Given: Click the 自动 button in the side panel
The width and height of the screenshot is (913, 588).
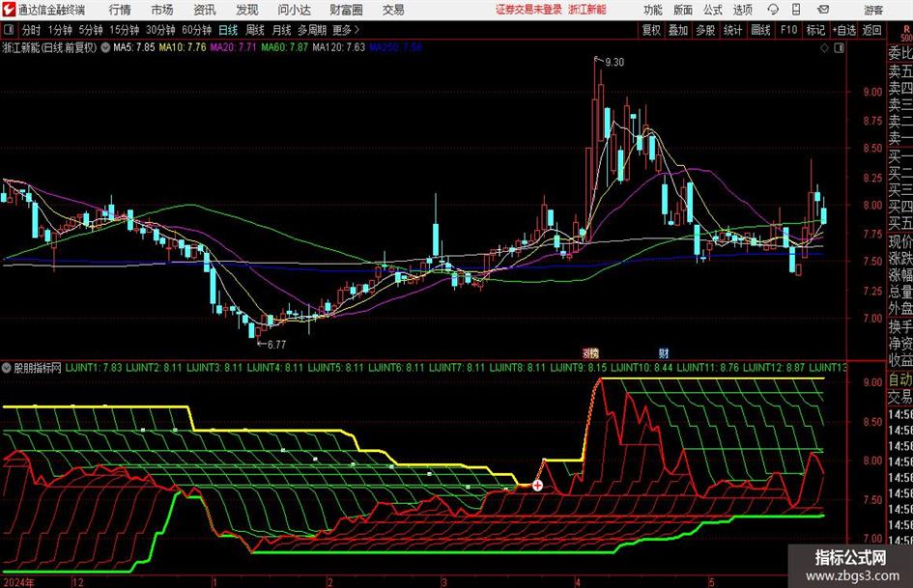Looking at the screenshot, I should (x=900, y=379).
